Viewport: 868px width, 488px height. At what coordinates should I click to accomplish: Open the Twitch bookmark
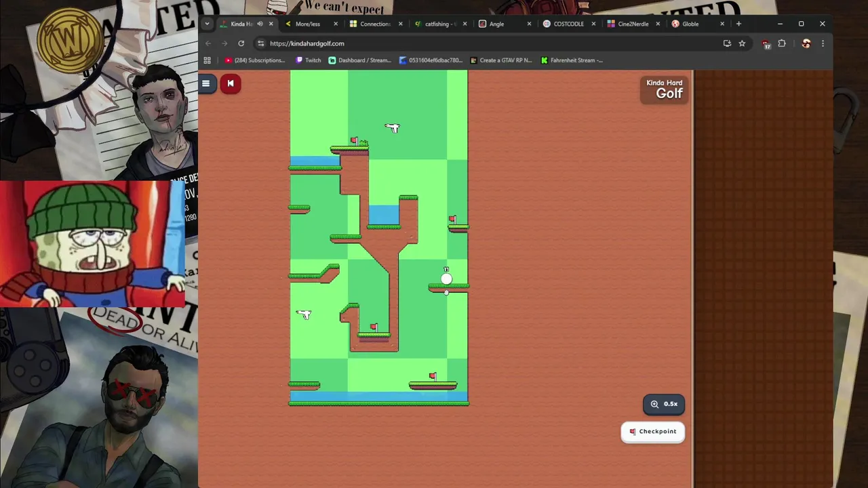point(309,60)
